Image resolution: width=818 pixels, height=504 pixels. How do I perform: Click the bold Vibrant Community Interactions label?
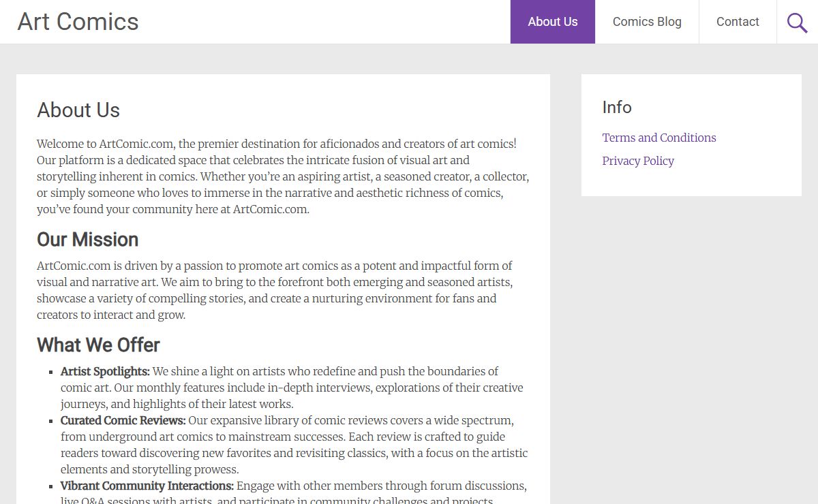(x=147, y=486)
